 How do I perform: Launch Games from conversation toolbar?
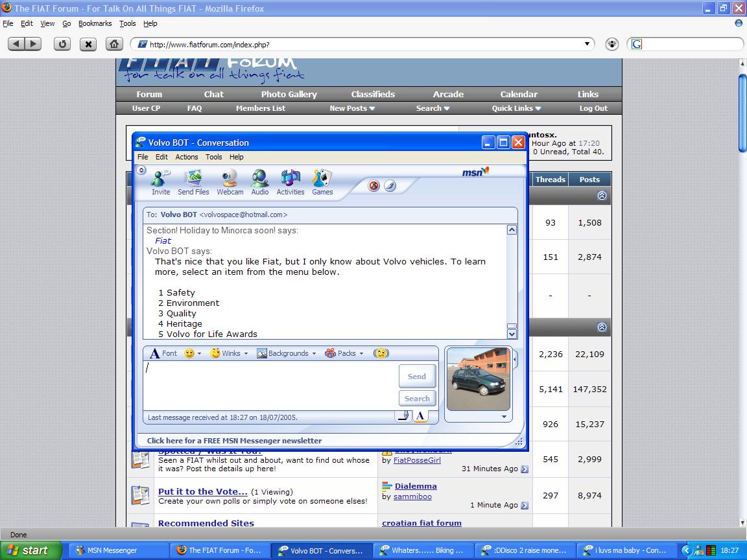click(322, 182)
